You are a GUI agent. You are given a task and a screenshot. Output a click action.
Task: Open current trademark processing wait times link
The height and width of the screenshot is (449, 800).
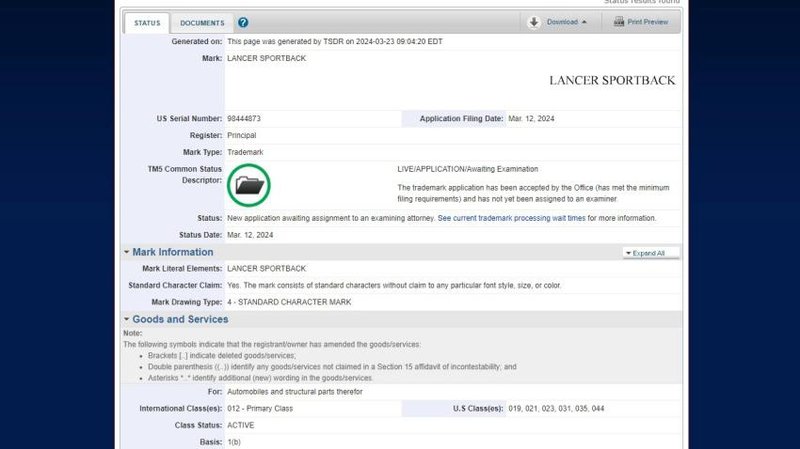pos(511,218)
